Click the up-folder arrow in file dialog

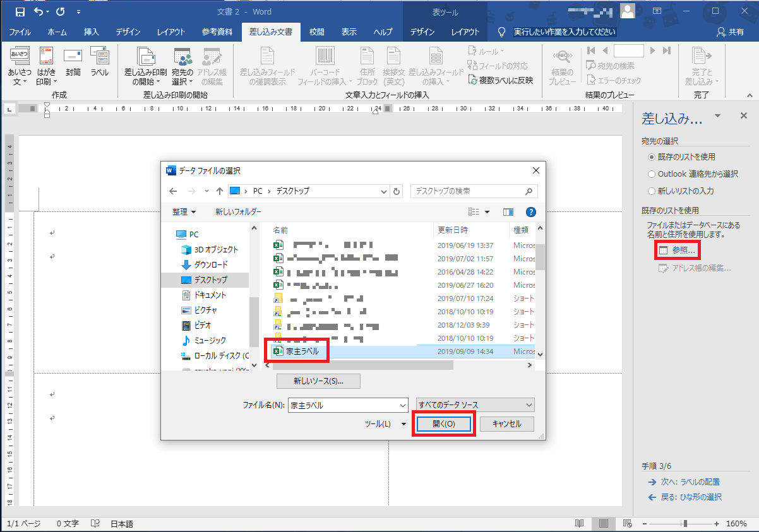coord(219,191)
